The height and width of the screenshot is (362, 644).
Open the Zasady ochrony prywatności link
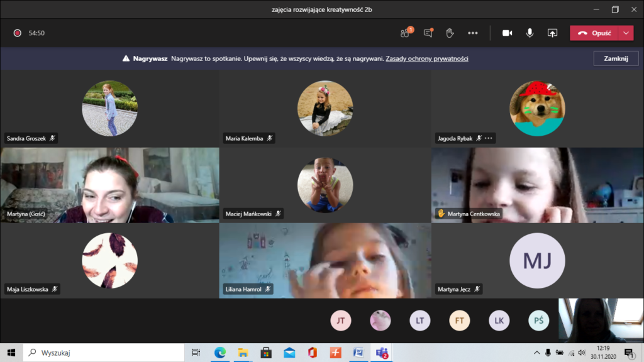point(427,58)
